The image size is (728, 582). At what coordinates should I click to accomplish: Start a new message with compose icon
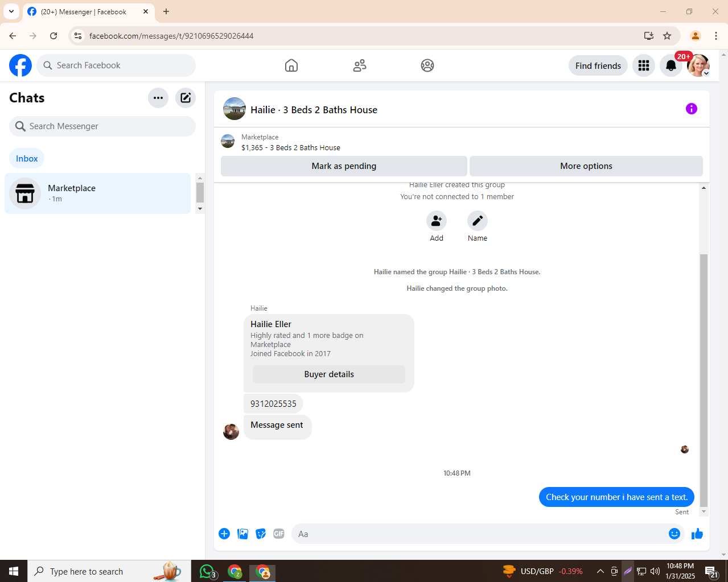click(x=186, y=98)
